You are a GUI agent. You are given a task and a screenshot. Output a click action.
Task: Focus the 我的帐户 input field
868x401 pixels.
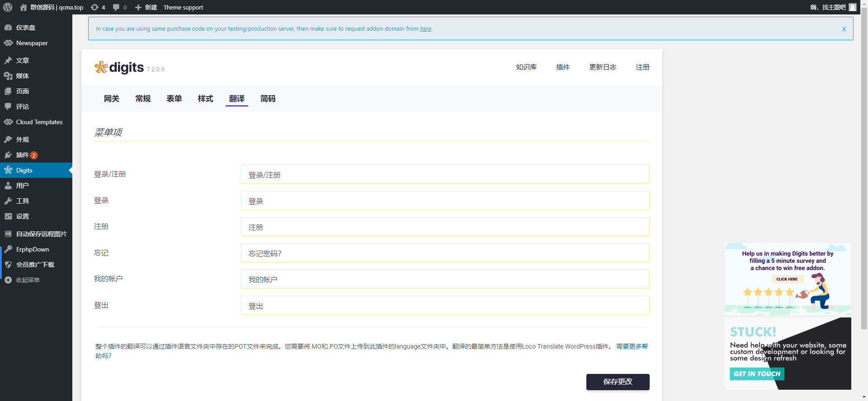pos(445,279)
